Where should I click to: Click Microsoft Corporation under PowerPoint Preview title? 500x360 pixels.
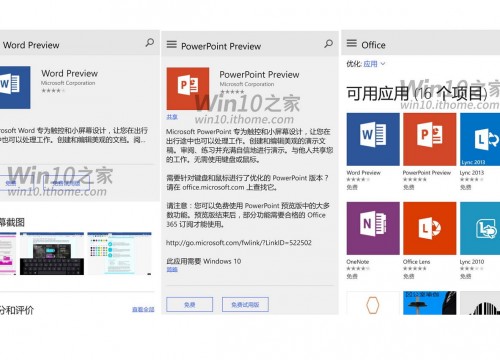pos(247,84)
